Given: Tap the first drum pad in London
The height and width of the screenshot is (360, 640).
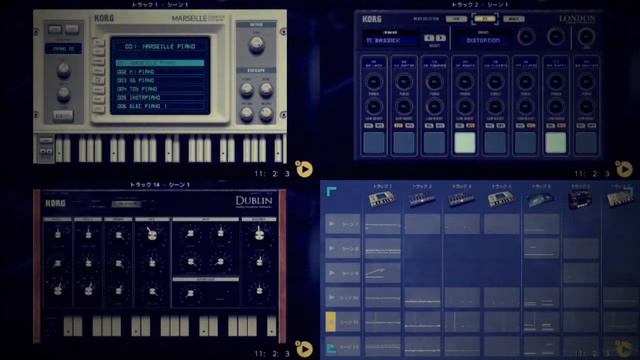Looking at the screenshot, I should pyautogui.click(x=373, y=142).
